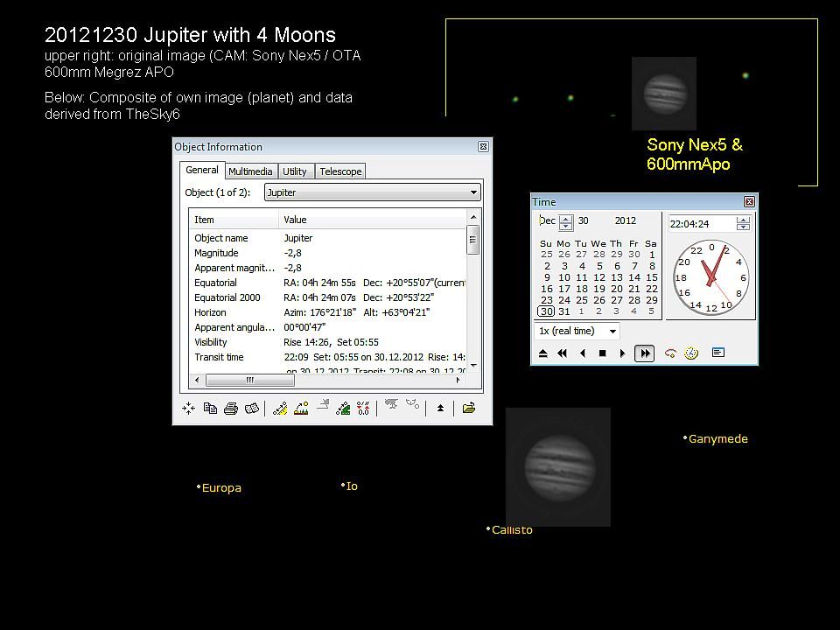This screenshot has width=840, height=630.
Task: Switch to the Telescope tab
Action: [x=340, y=171]
